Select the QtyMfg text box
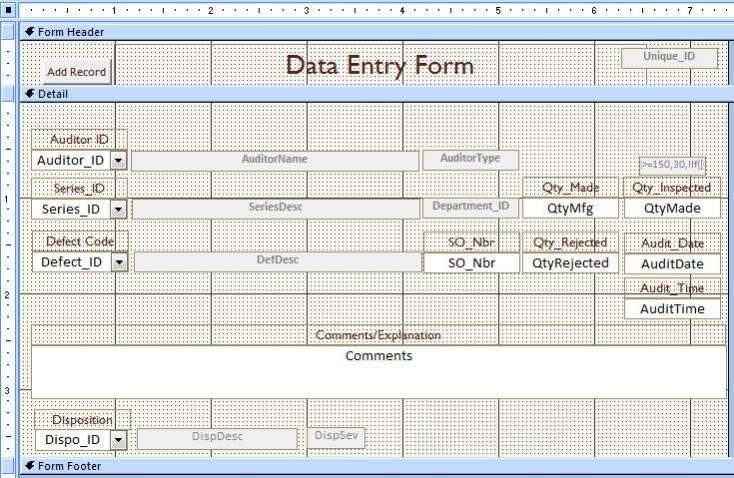 (570, 208)
